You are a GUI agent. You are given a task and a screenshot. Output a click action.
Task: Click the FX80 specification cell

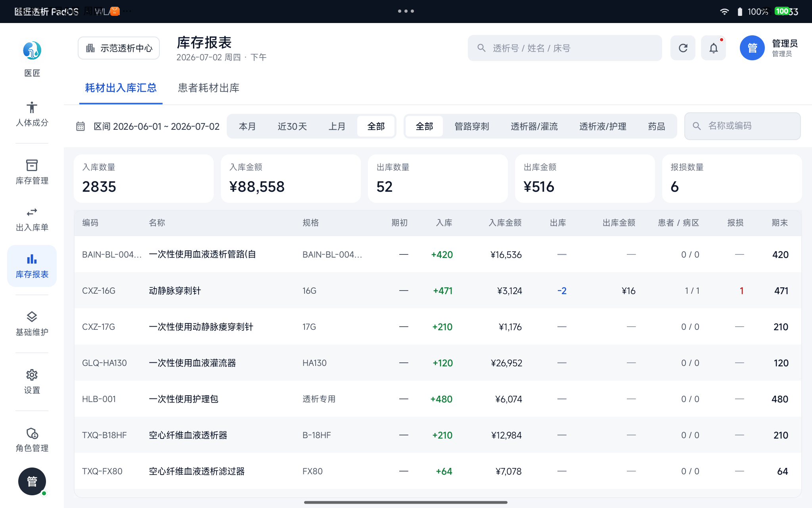coord(312,471)
